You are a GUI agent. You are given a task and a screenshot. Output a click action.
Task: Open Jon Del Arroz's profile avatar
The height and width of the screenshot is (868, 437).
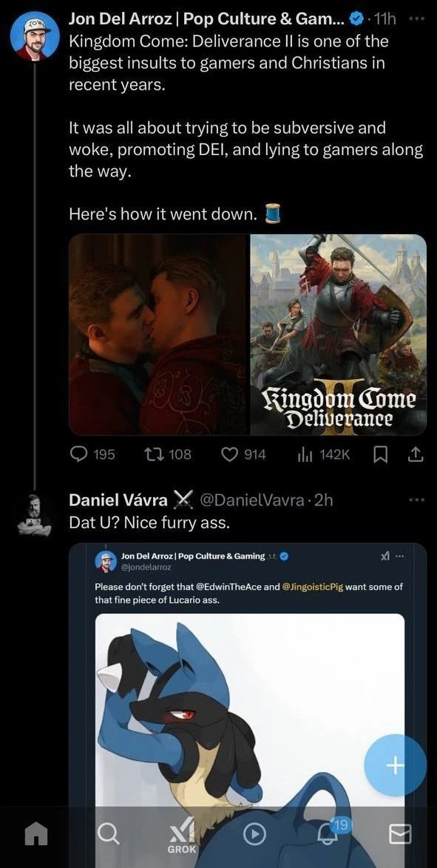click(34, 36)
